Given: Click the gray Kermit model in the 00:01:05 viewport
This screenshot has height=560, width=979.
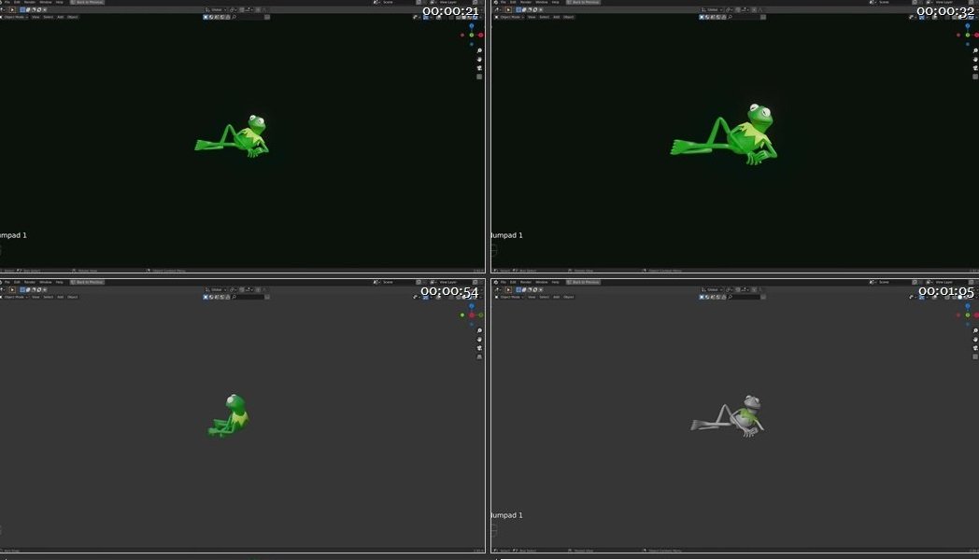Looking at the screenshot, I should (x=728, y=416).
